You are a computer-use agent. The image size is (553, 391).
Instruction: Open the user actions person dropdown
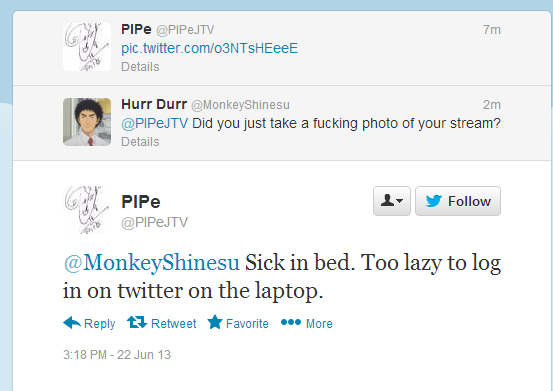pos(392,201)
